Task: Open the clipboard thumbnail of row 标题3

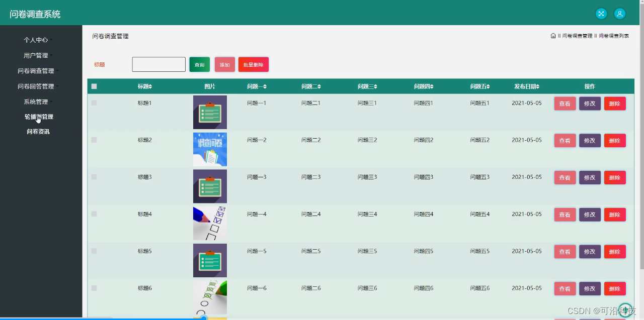Action: click(x=210, y=186)
